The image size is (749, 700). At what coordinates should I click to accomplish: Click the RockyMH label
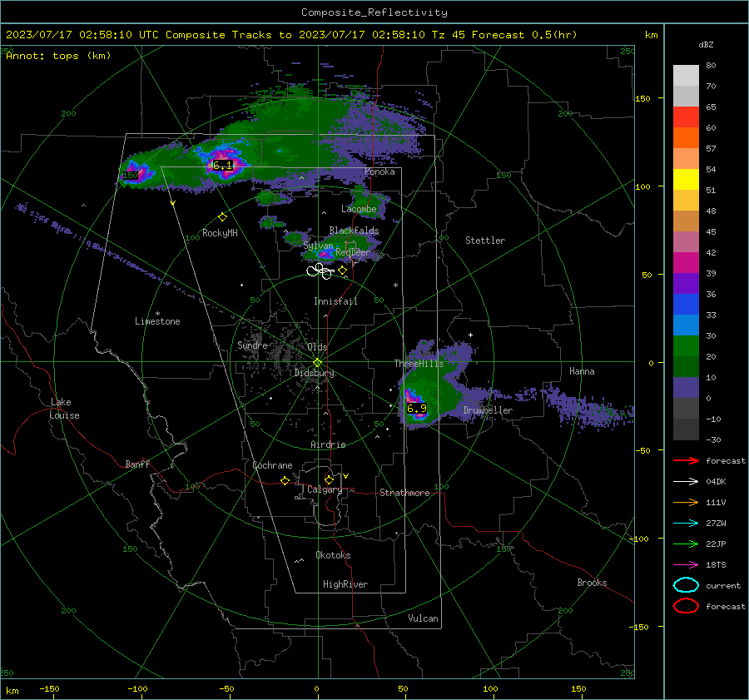[x=220, y=233]
